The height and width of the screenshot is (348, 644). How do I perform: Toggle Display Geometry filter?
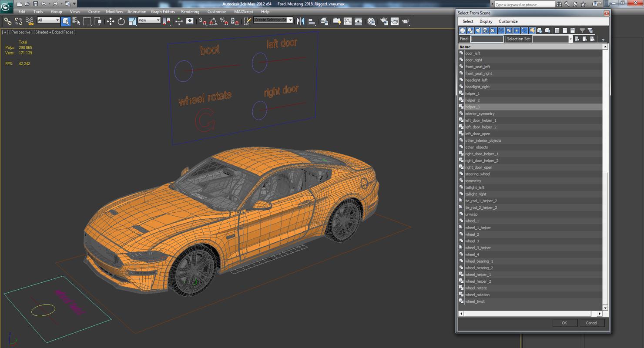463,30
